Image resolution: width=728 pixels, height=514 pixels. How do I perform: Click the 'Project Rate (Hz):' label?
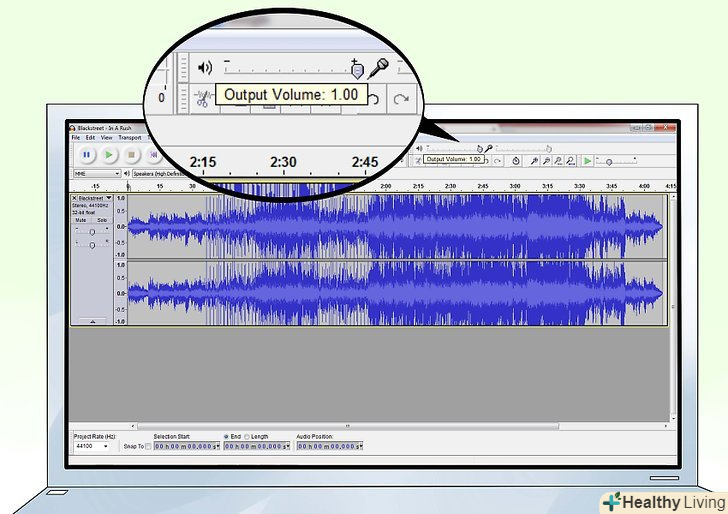click(95, 436)
